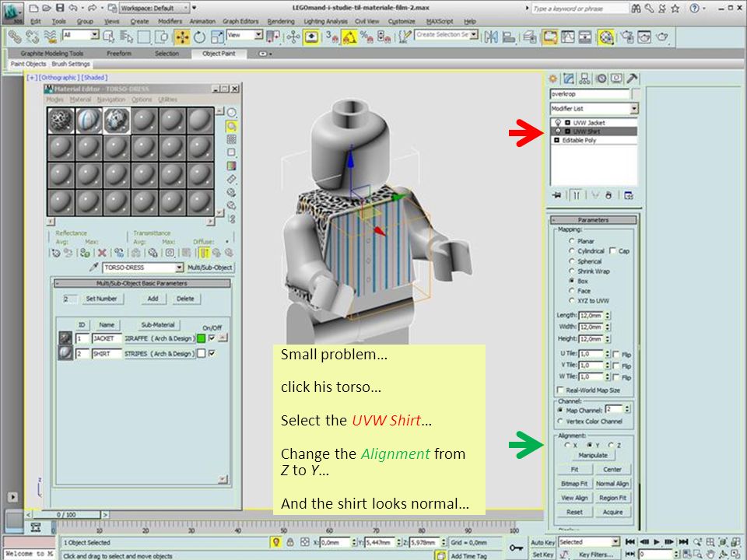Open the Modifier List dropdown

594,109
